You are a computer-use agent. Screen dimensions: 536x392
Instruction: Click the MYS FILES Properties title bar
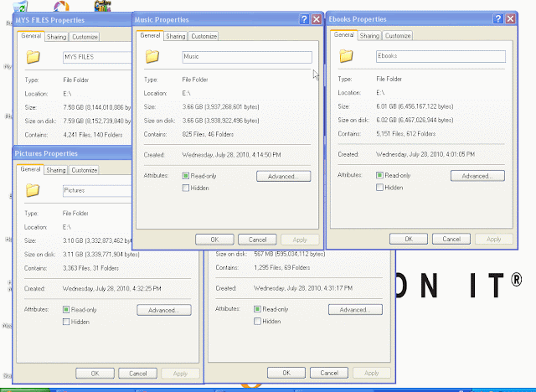pyautogui.click(x=73, y=20)
